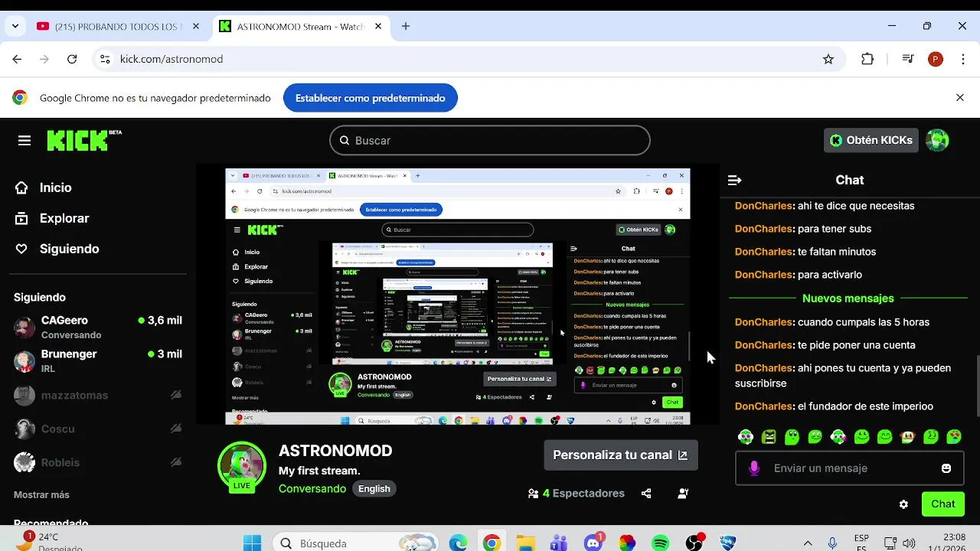
Task: Click Personaliza tu canal button
Action: [621, 455]
